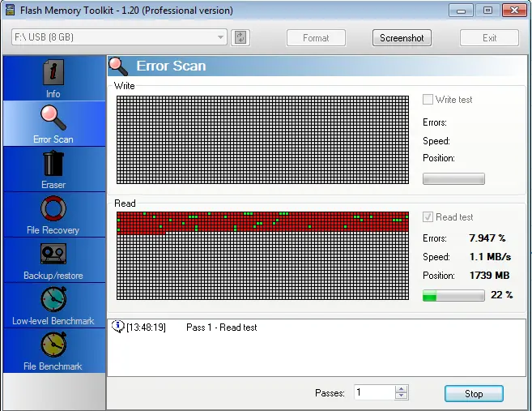Decrease Passes with down arrow
This screenshot has width=532, height=411.
402,396
